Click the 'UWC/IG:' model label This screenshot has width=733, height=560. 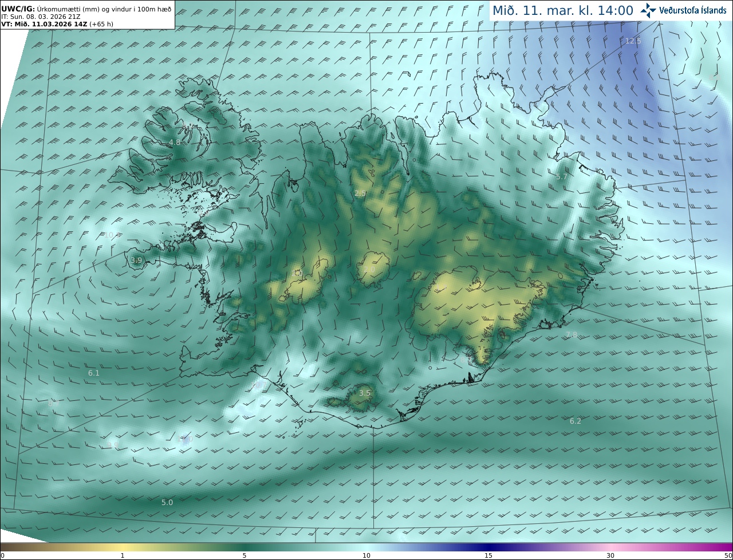(x=18, y=9)
